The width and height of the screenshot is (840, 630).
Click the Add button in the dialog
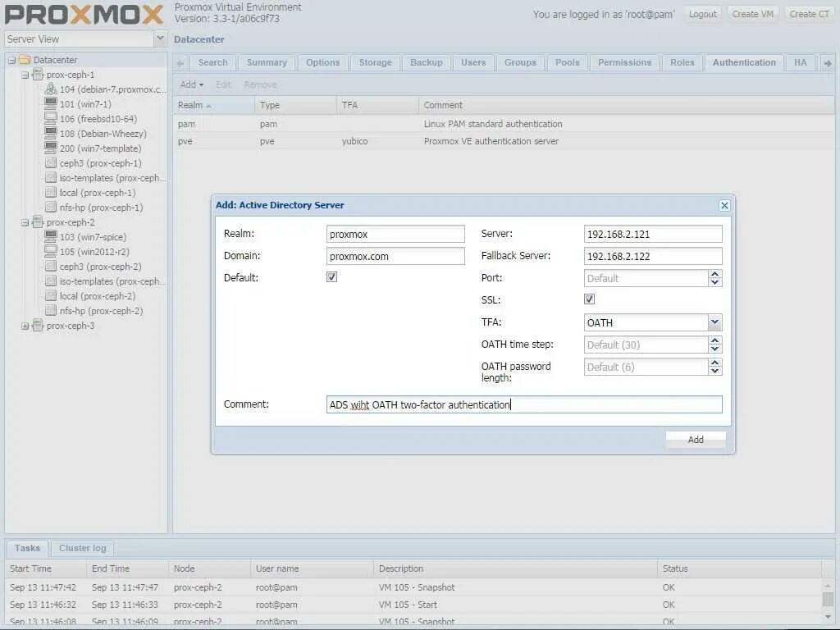click(x=696, y=440)
